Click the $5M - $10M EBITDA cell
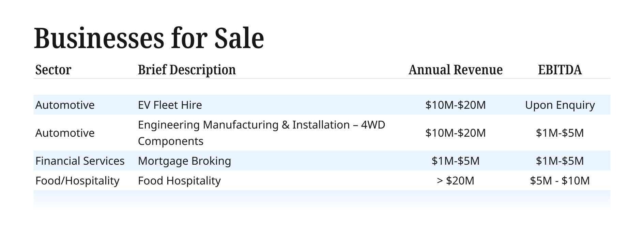 (x=559, y=181)
